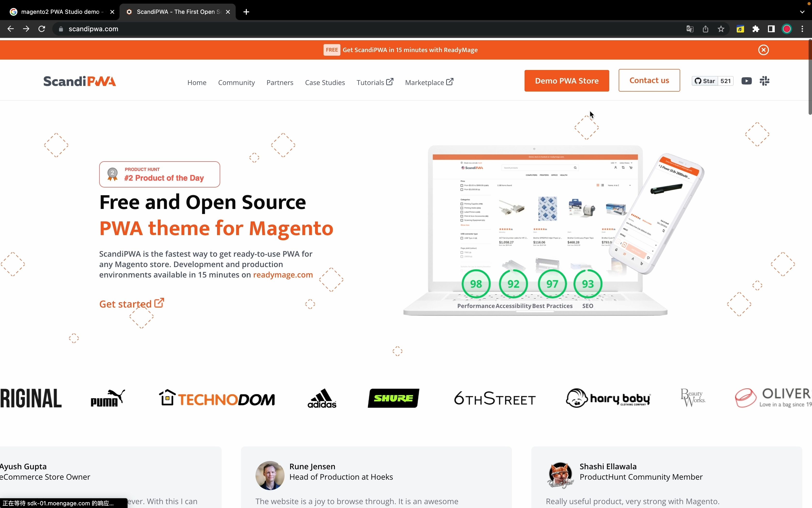The height and width of the screenshot is (508, 812).
Task: Open the yellow extension icon
Action: 740,29
